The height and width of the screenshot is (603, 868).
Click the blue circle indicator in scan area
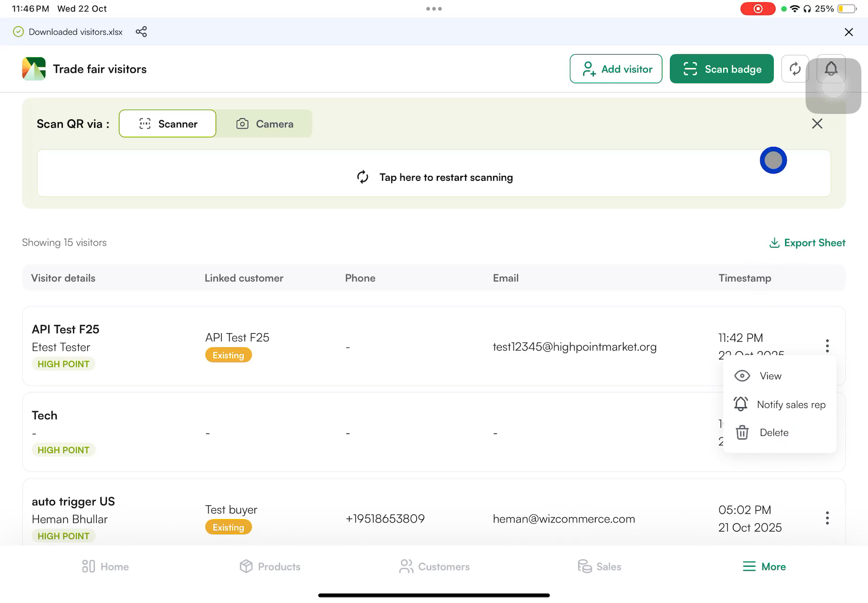point(774,160)
